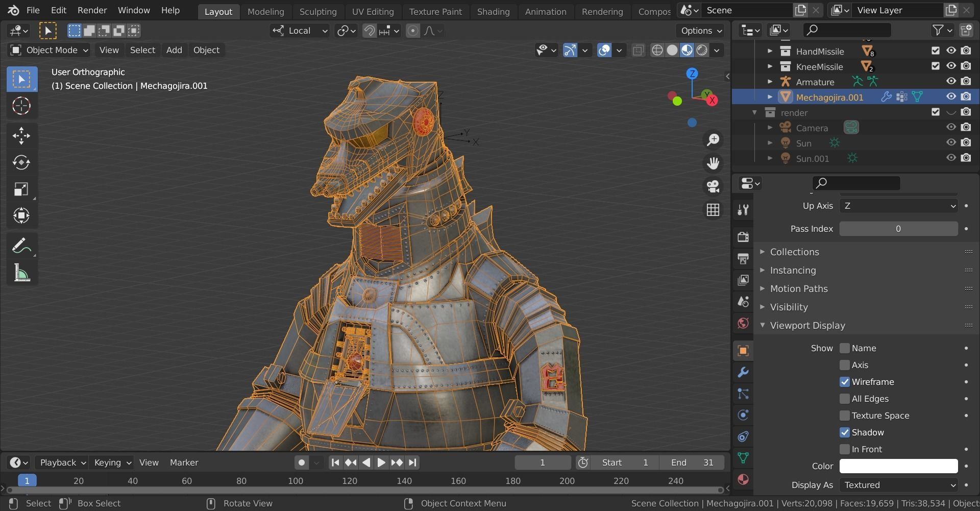Activate the Rotate tool
The image size is (980, 511).
[21, 162]
